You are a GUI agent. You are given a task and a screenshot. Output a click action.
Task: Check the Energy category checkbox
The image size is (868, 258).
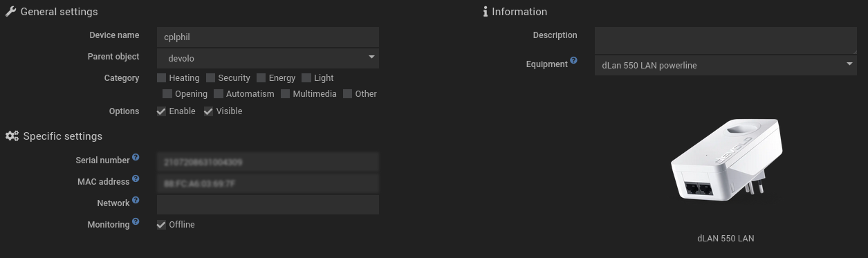(x=261, y=78)
